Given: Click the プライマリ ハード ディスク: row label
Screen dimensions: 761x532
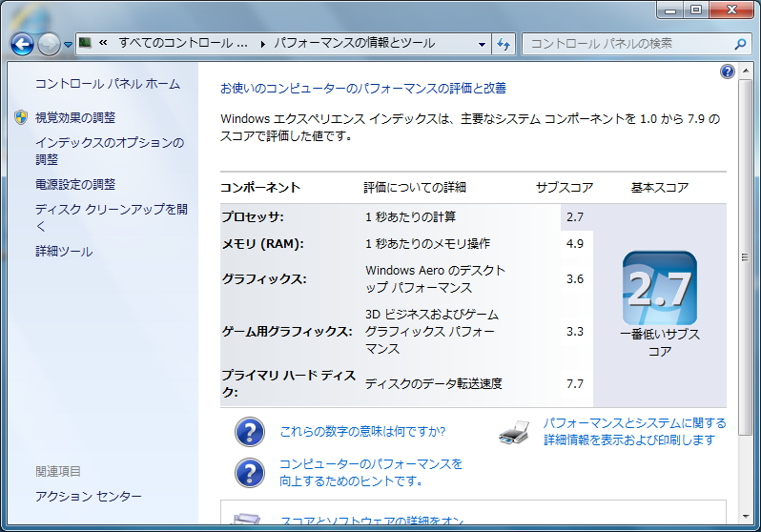Looking at the screenshot, I should pyautogui.click(x=289, y=383).
